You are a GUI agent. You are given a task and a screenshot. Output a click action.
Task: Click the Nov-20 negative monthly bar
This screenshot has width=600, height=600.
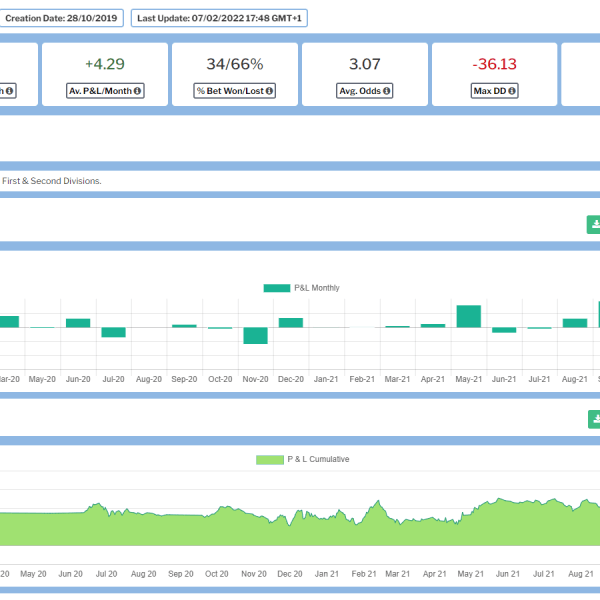[x=256, y=336]
